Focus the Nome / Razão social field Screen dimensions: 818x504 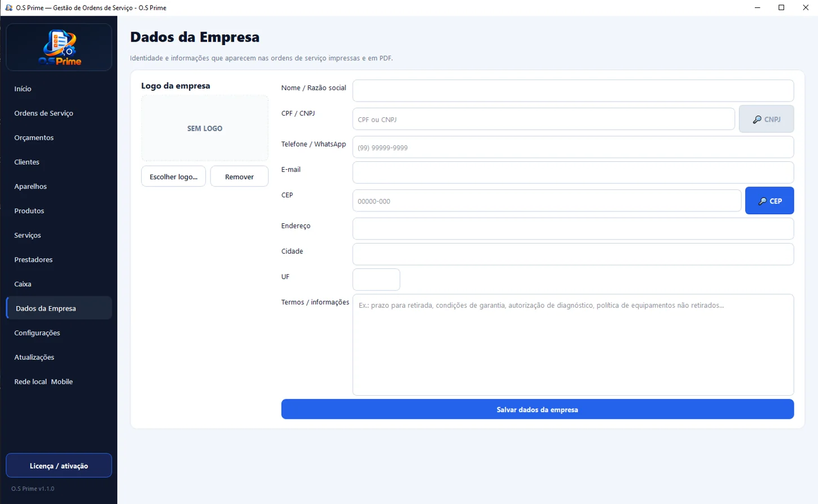(573, 91)
